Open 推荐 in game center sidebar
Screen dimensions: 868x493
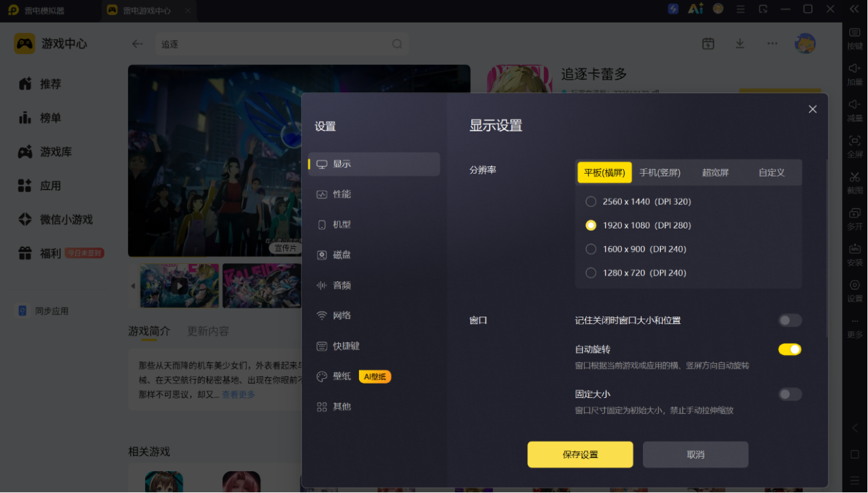40,84
